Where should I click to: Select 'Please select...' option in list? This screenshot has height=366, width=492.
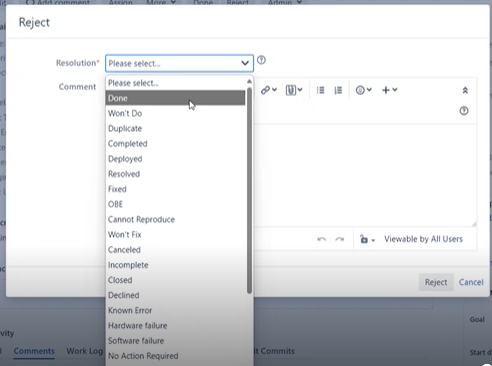pos(176,83)
